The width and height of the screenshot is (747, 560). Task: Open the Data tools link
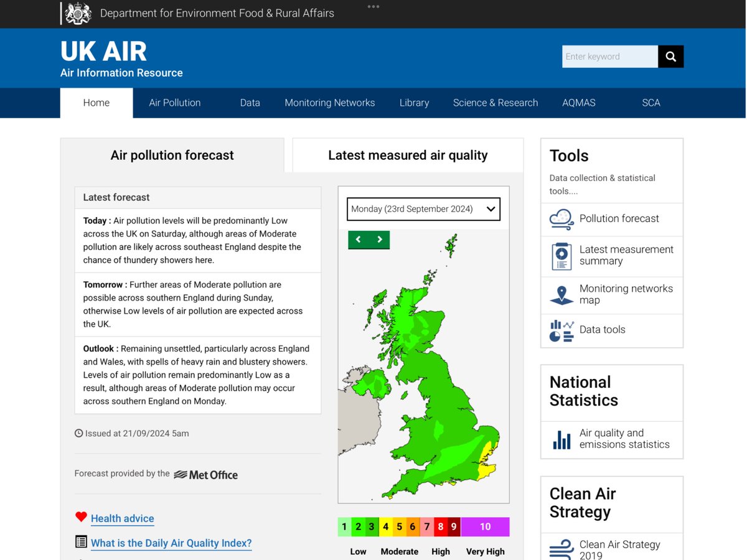(603, 330)
